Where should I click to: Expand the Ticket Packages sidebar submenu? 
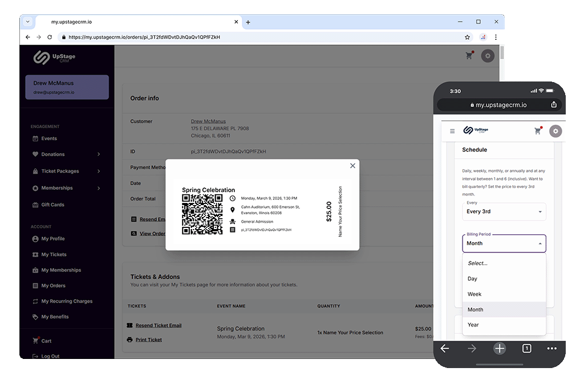pos(98,171)
